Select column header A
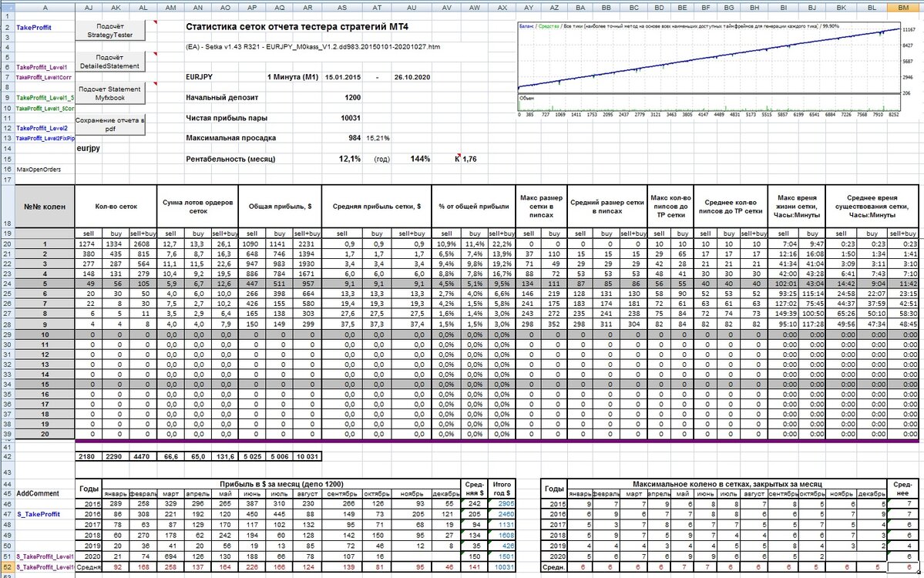 45,8
